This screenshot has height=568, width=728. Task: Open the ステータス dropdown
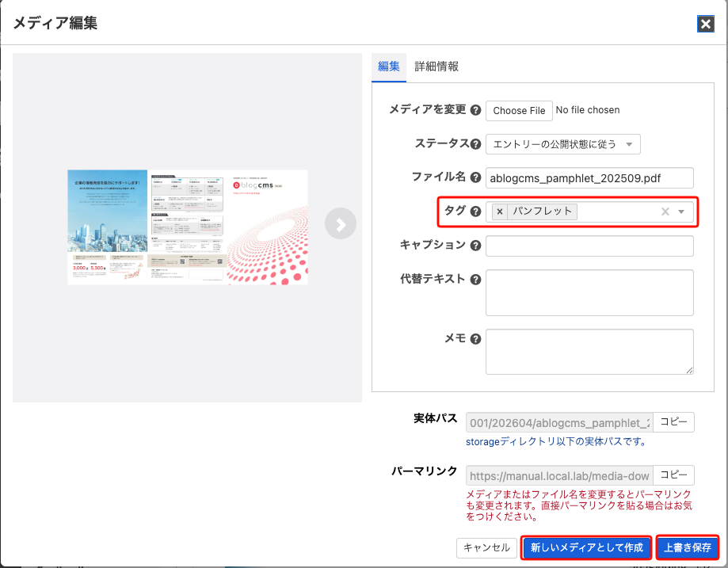[x=562, y=144]
